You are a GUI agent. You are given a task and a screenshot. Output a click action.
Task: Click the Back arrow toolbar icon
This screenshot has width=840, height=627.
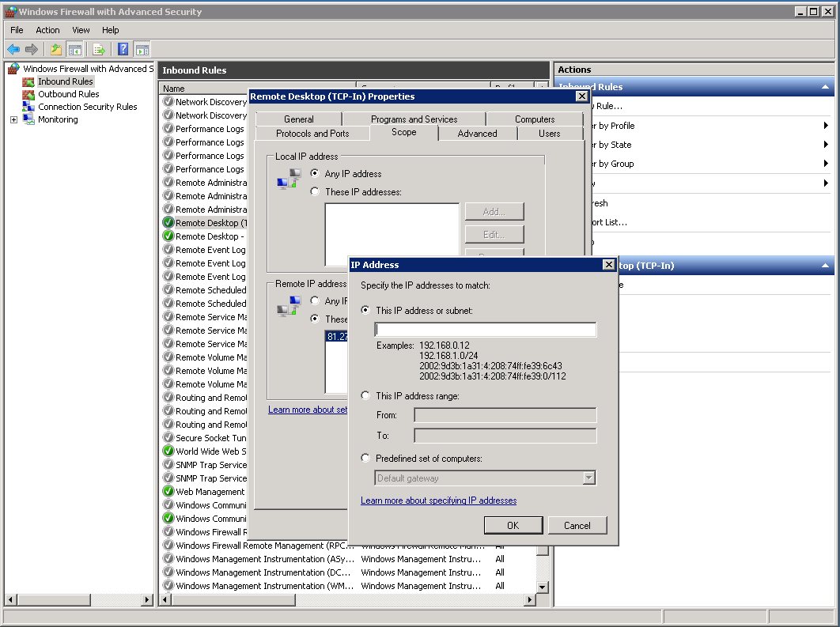click(x=13, y=50)
